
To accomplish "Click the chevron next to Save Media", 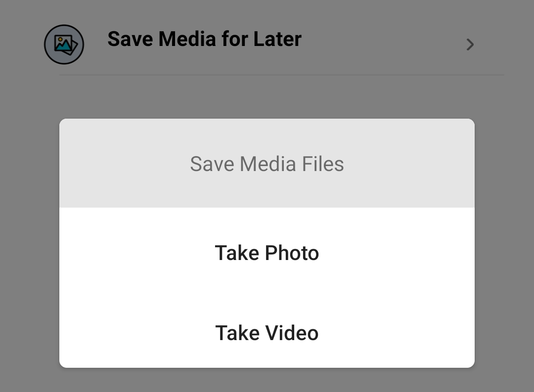I will point(470,45).
